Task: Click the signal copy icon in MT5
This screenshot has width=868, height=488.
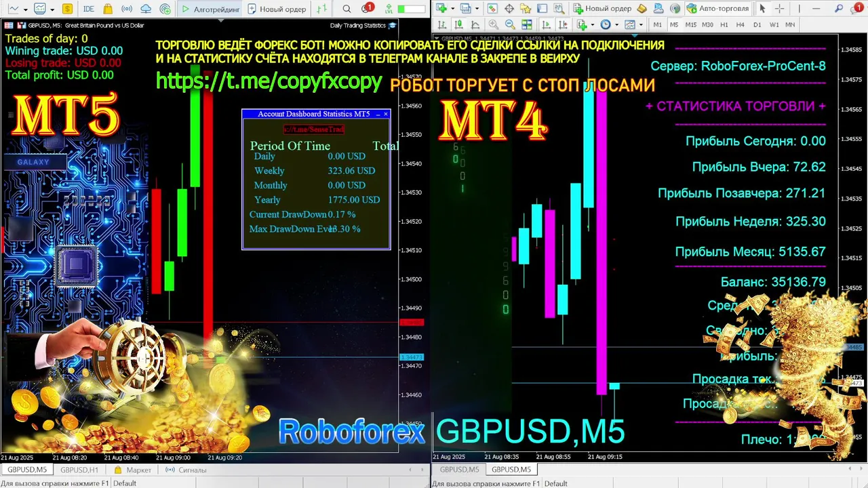Action: click(x=165, y=9)
